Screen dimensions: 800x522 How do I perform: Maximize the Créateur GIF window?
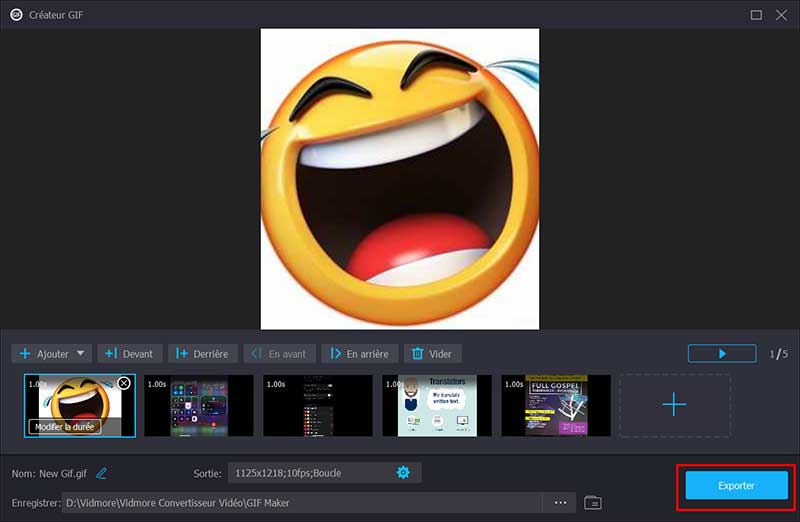756,15
